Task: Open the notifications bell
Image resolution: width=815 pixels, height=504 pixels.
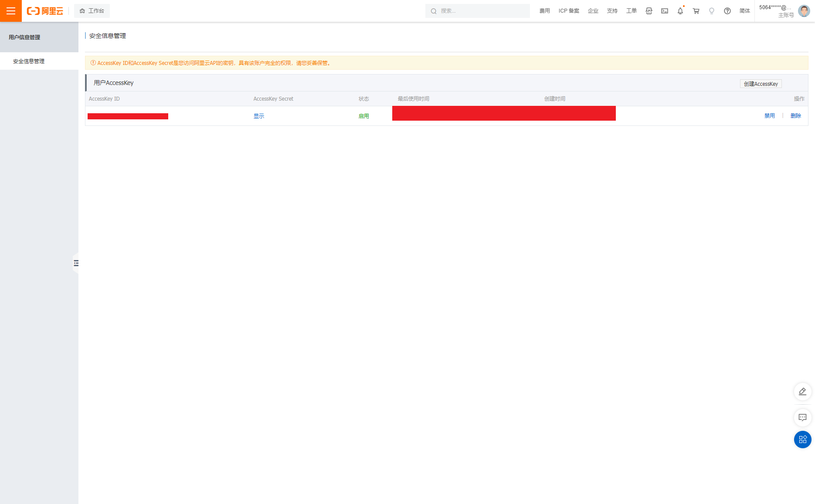Action: [680, 11]
